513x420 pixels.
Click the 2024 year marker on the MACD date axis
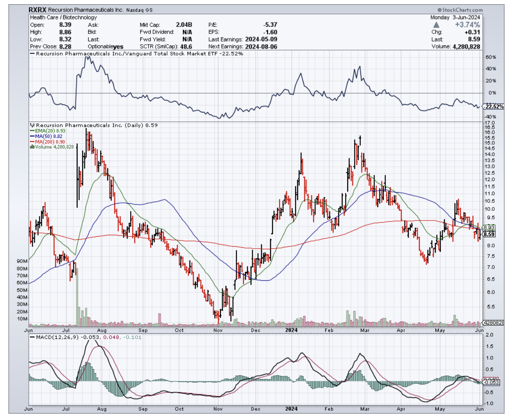pyautogui.click(x=291, y=409)
